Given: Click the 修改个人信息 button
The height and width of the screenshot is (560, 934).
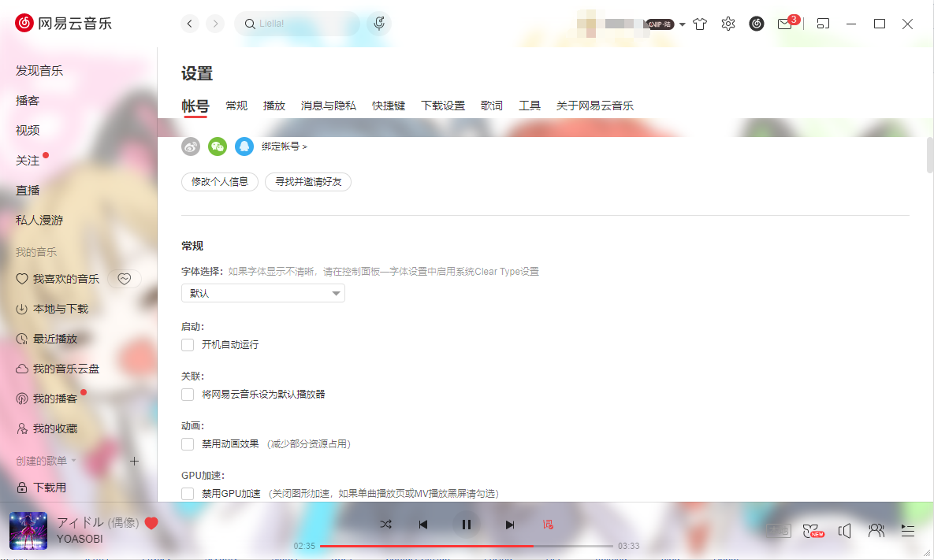Looking at the screenshot, I should [220, 181].
